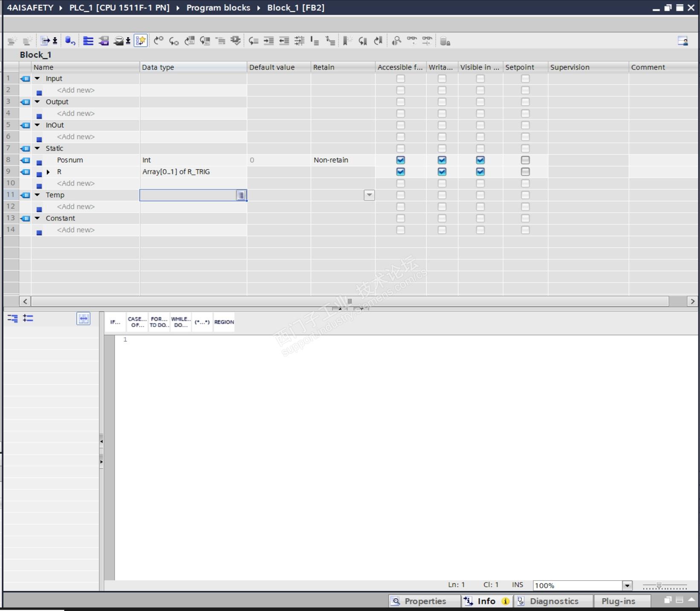Expand the R array variable

pos(48,172)
